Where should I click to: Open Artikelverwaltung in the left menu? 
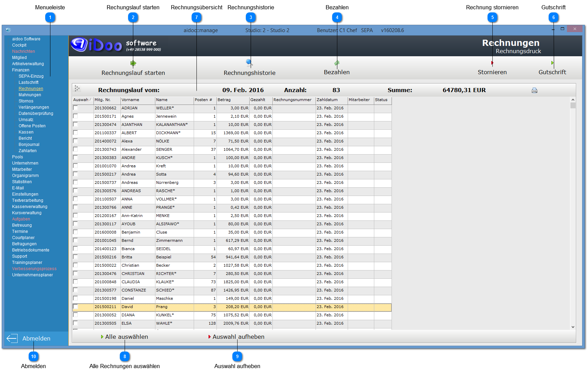pyautogui.click(x=28, y=64)
